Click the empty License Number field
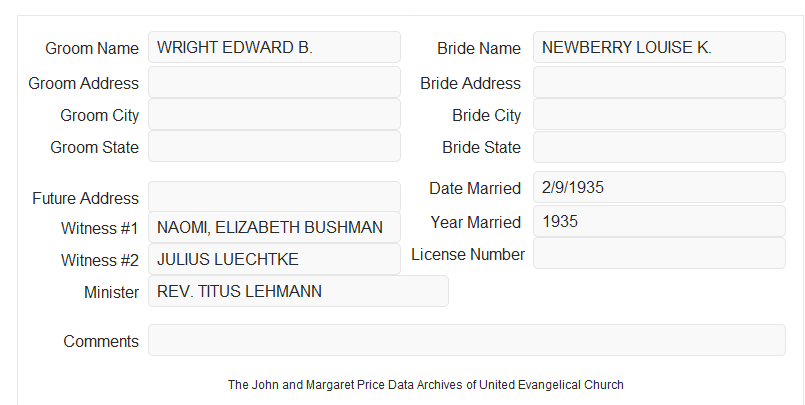805x405 pixels. tap(659, 253)
